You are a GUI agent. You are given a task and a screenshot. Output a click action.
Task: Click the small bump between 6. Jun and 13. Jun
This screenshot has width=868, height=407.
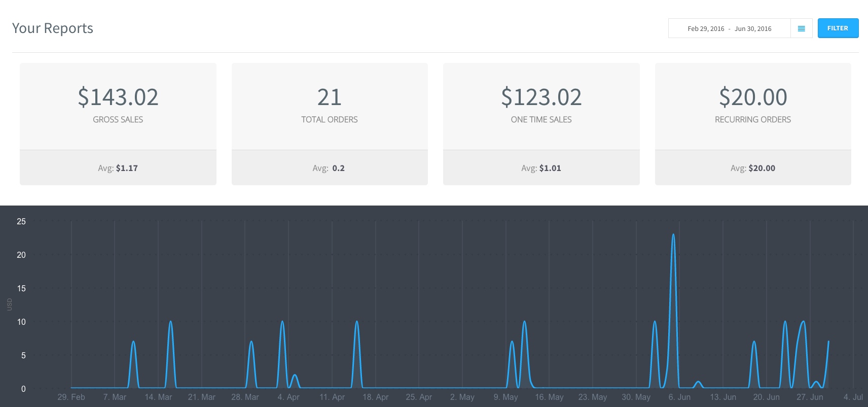point(698,382)
